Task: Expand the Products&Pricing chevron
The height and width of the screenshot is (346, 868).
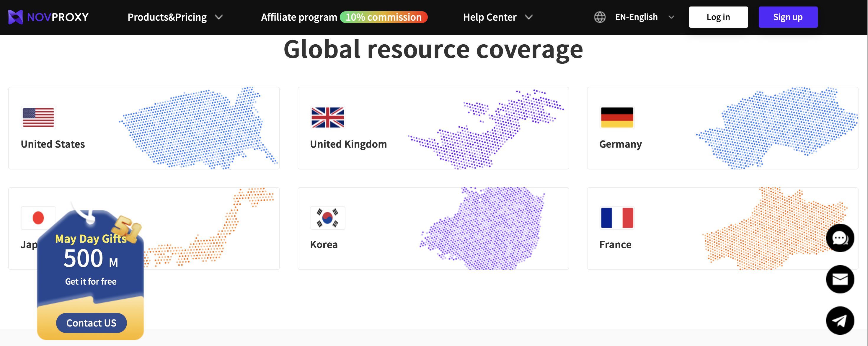Action: (x=219, y=17)
